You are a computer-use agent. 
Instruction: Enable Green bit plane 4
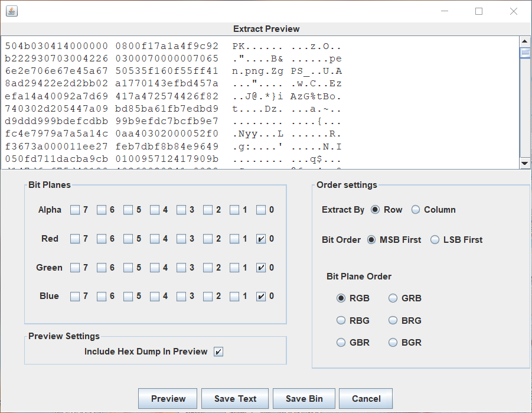coord(155,268)
